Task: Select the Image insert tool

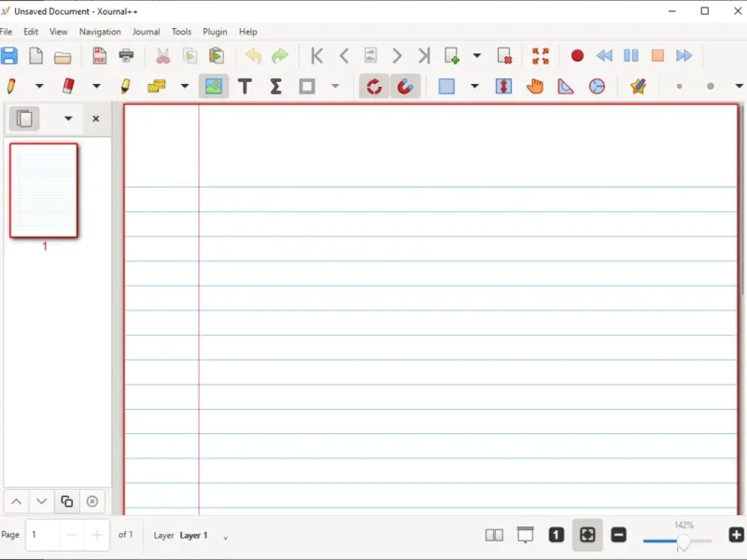Action: [214, 86]
